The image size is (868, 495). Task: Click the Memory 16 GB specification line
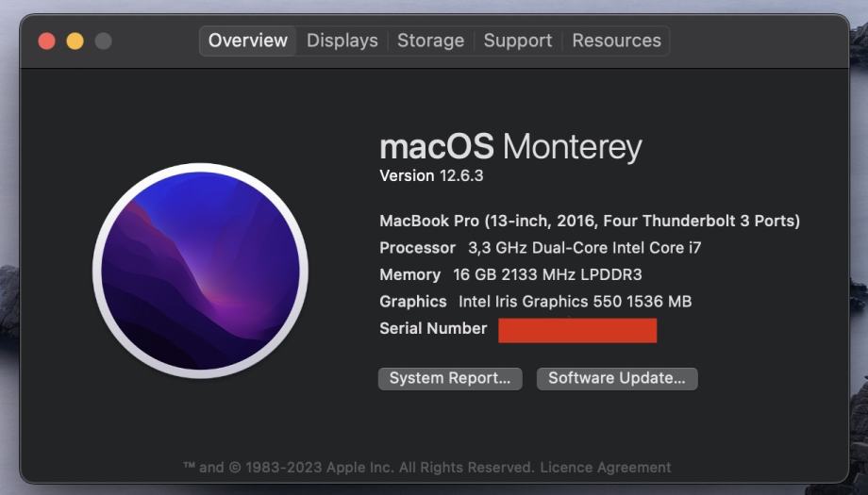click(510, 274)
